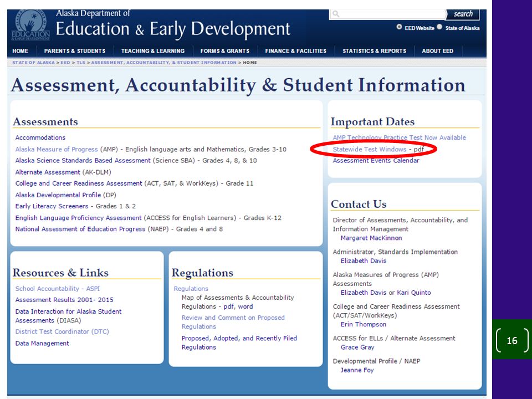Click the magnifier icon in search box
This screenshot has width=532, height=399.
(x=336, y=14)
